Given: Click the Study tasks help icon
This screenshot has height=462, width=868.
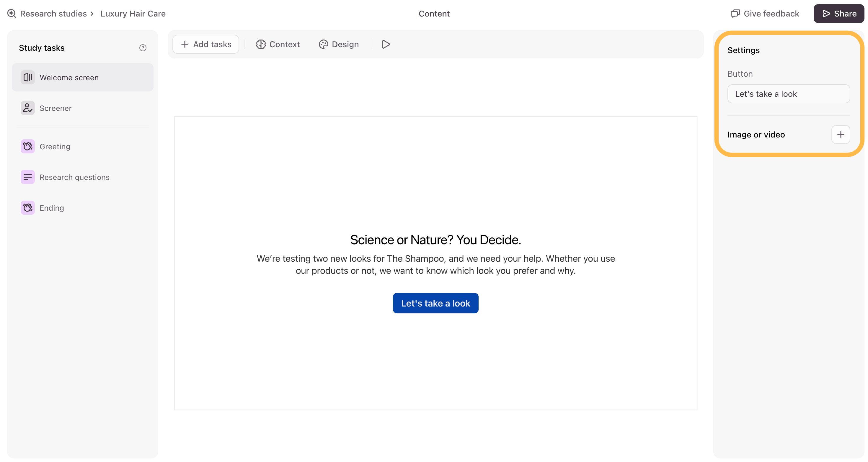Looking at the screenshot, I should pos(143,48).
